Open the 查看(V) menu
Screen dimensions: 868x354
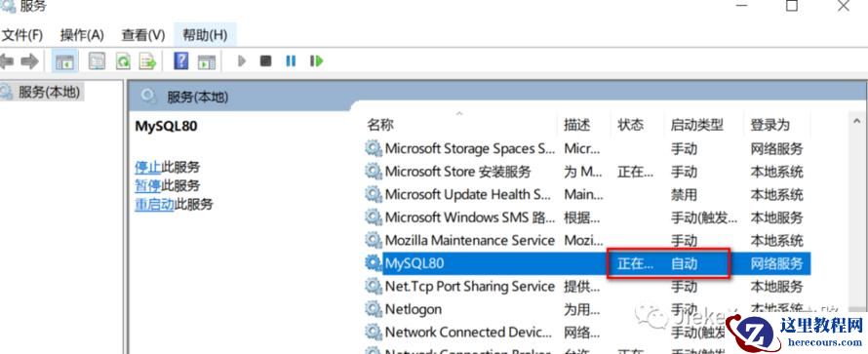pos(143,35)
